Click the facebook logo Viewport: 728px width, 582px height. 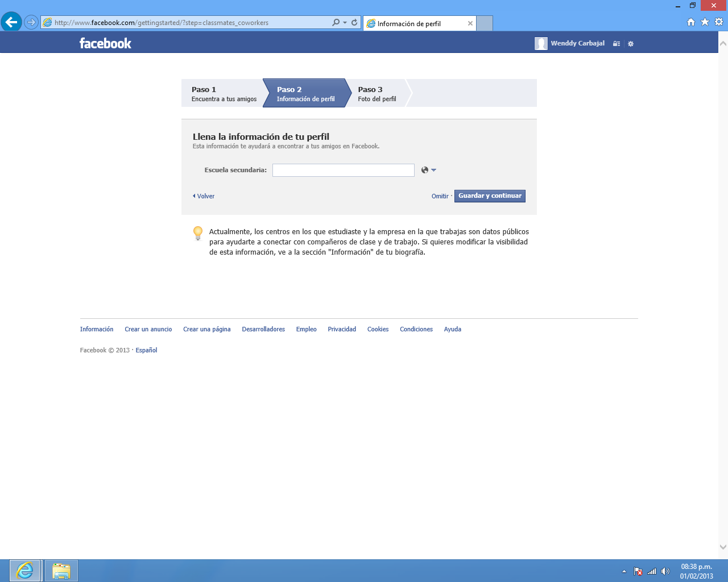point(105,43)
